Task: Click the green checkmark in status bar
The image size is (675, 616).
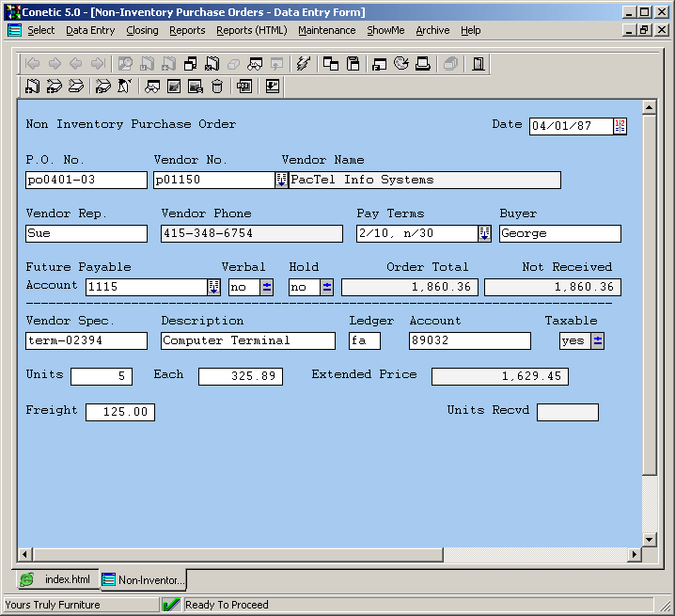Action: [171, 605]
